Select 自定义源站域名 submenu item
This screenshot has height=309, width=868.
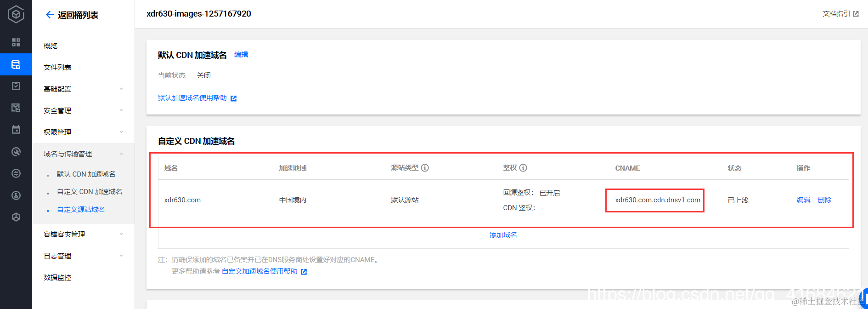pyautogui.click(x=81, y=209)
